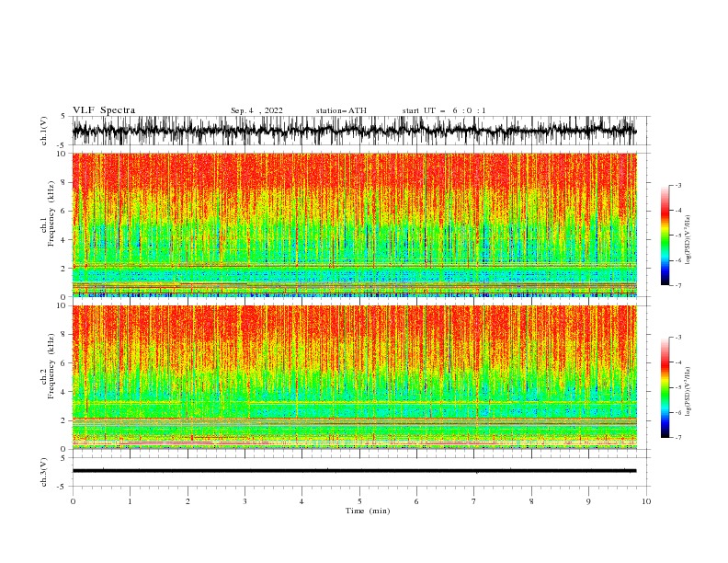This screenshot has width=728, height=563.
Task: Select the date label "Sep. 4 , 2022"
Action: pyautogui.click(x=256, y=110)
